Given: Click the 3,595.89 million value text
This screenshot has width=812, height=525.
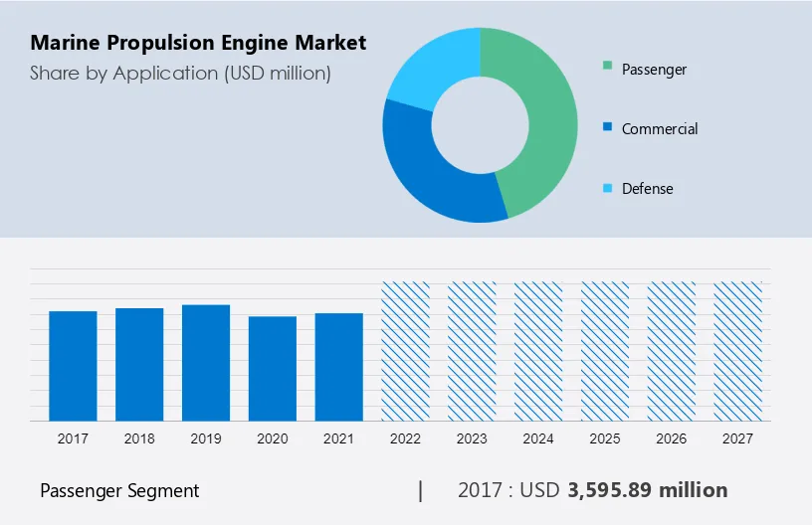Looking at the screenshot, I should pos(648,490).
